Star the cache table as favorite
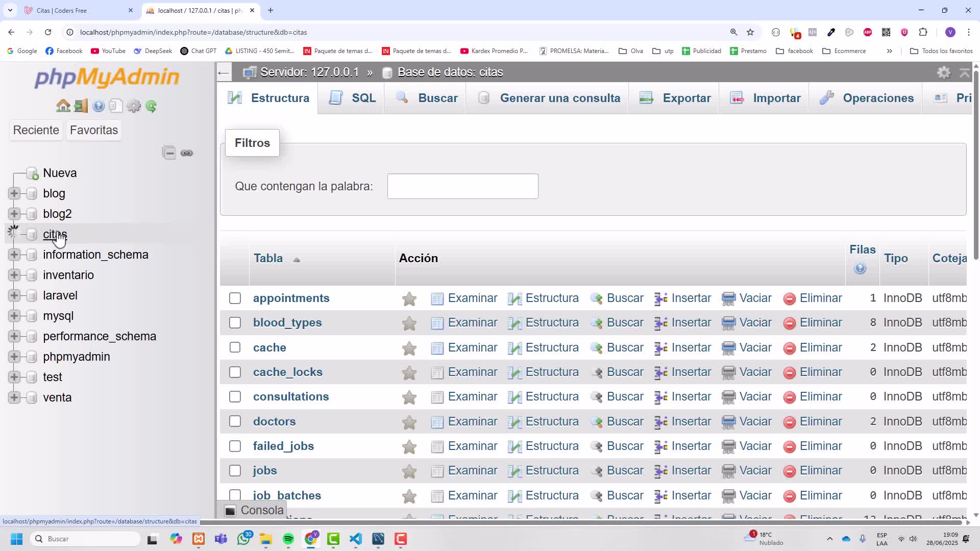 [409, 348]
